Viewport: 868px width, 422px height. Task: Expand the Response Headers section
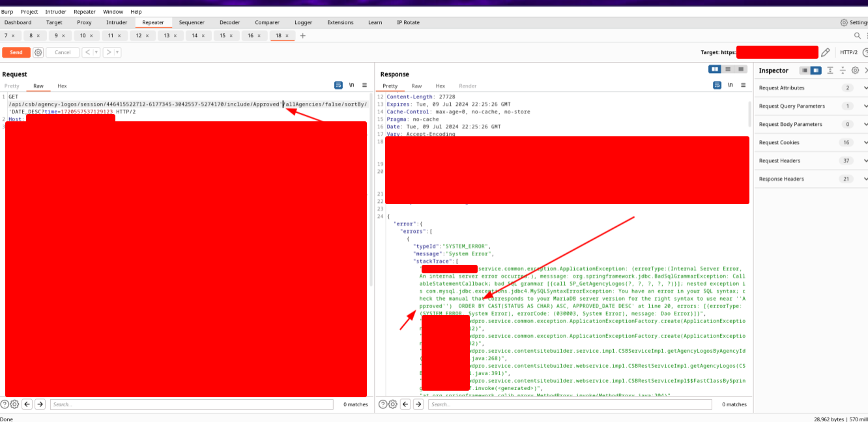coord(865,179)
